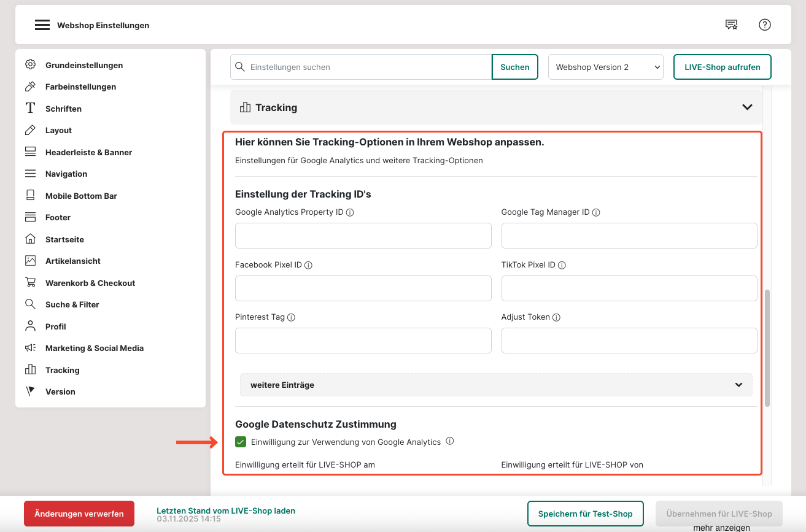806x532 pixels.
Task: Click info icon beside TikTok Pixel ID
Action: [x=562, y=265]
